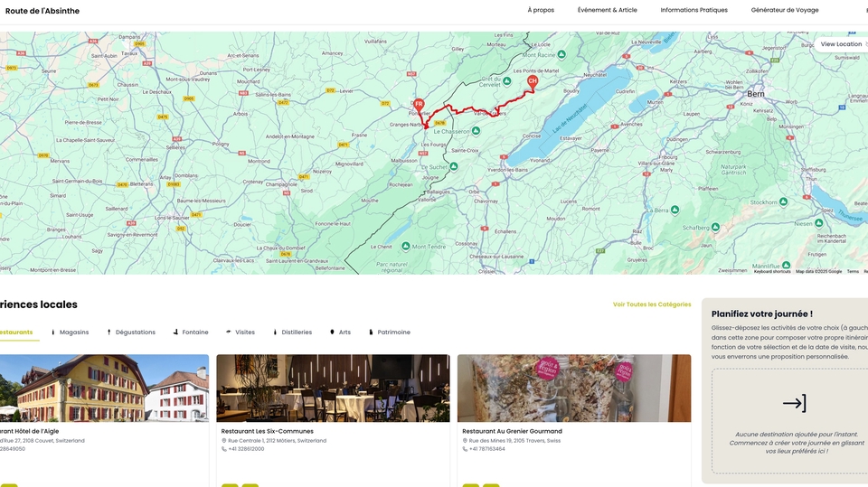Click La Berra green park marker
The width and height of the screenshot is (868, 487).
pyautogui.click(x=675, y=210)
